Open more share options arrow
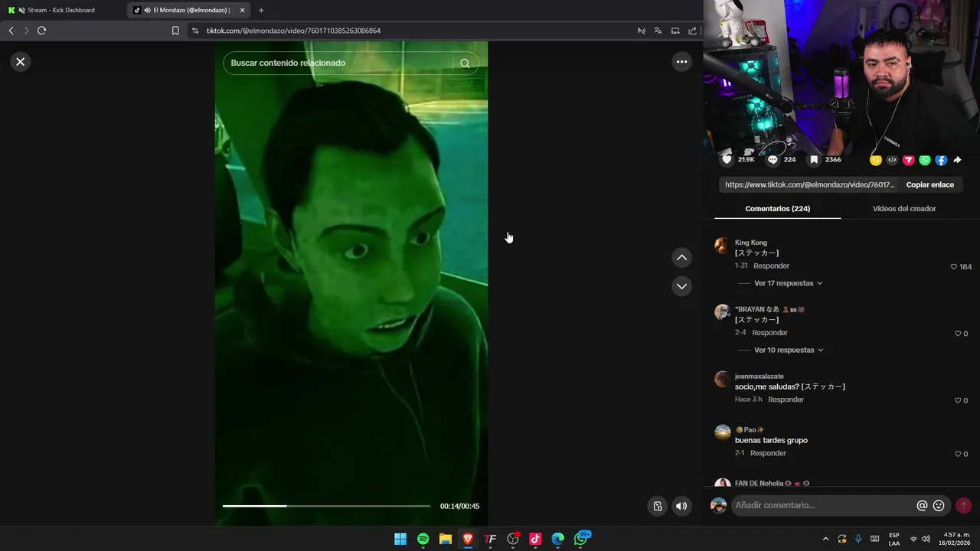Screen dimensions: 980x551 957,160
